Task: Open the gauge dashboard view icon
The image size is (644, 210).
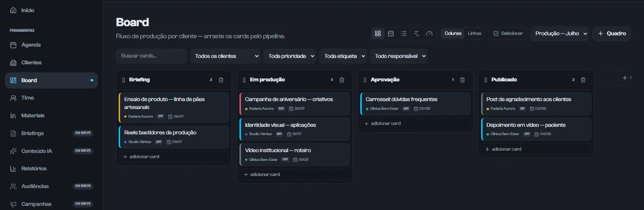Action: 430,34
